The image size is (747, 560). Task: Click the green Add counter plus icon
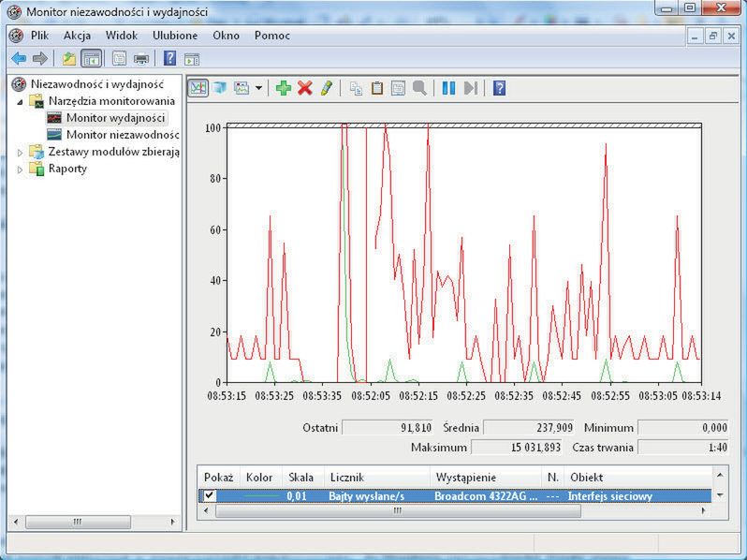284,88
